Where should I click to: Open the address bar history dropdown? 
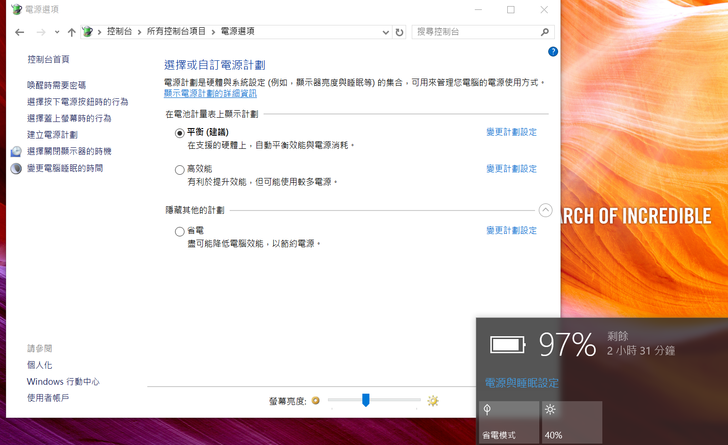pos(384,32)
